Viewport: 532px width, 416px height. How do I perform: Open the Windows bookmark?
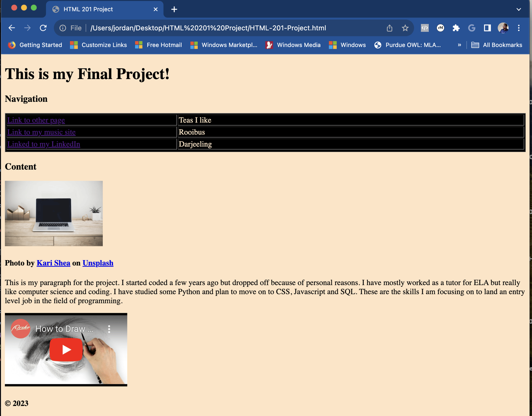point(347,45)
